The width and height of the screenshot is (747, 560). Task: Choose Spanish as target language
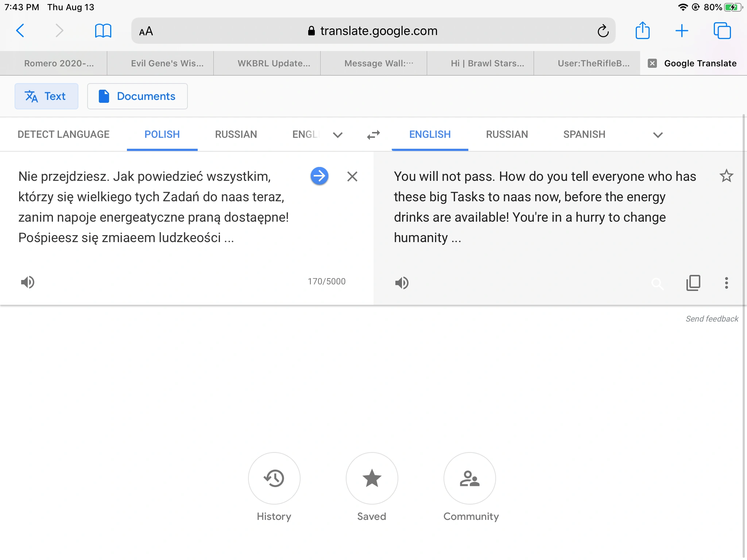(584, 135)
